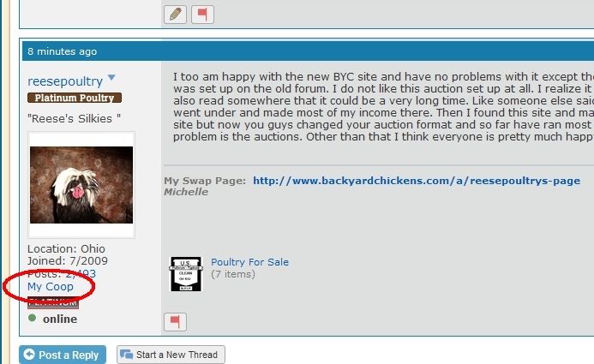Viewport: 594px width, 364px height.
Task: Open the My Coop link
Action: (51, 286)
